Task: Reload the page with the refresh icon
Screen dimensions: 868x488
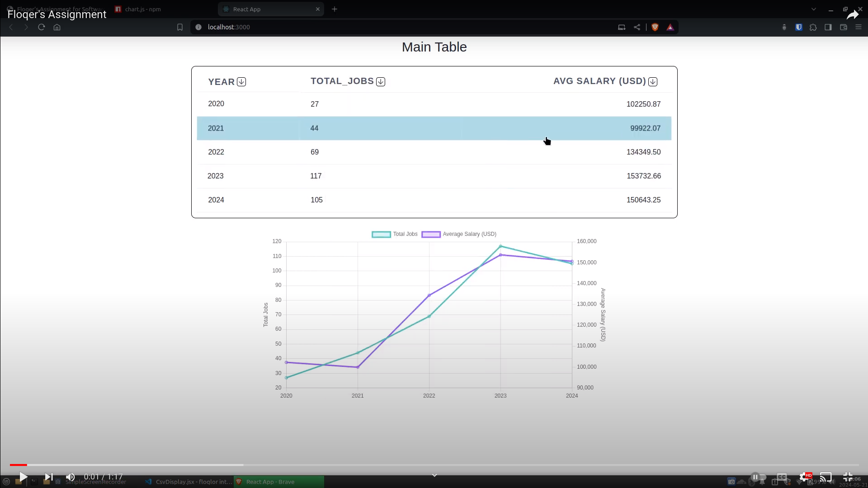Action: click(x=41, y=27)
